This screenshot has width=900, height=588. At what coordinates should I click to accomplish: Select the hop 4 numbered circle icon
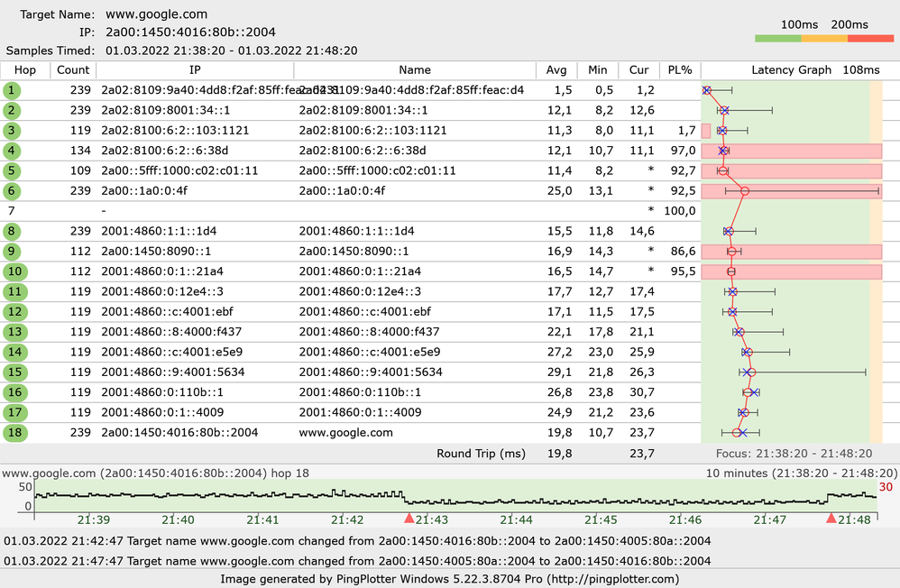click(10, 151)
